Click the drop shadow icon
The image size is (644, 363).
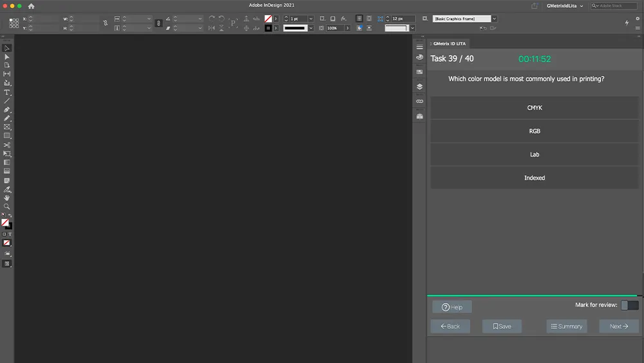point(333,19)
